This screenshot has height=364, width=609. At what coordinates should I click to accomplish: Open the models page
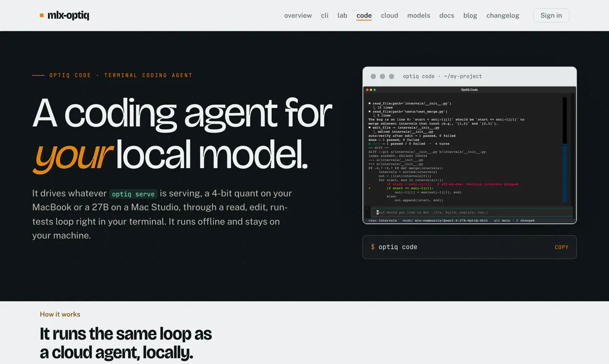pyautogui.click(x=419, y=15)
